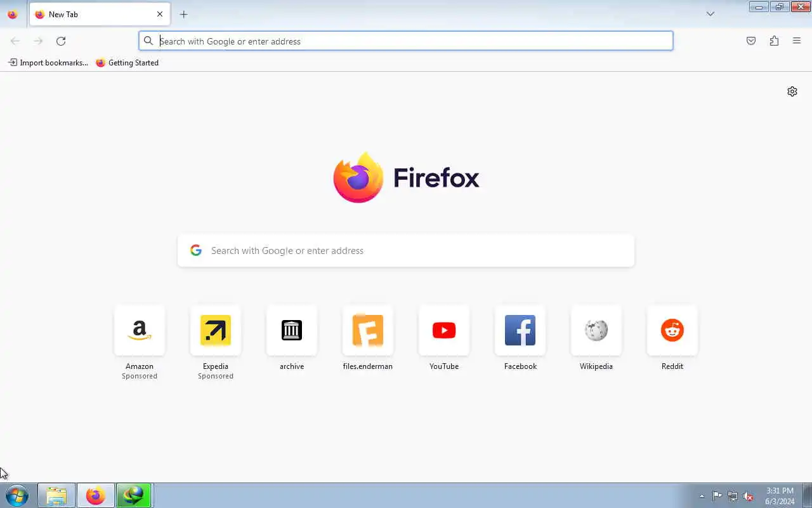Switch to Firefox taskbar button
This screenshot has height=508, width=812.
pos(96,495)
